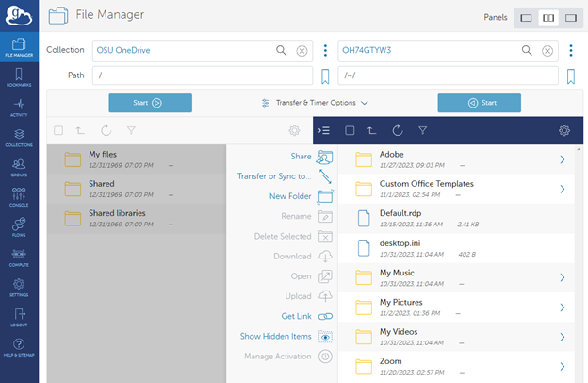Screen dimensions: 588x383
Task: Open the OSU OneDrive collection options menu
Action: tap(325, 50)
